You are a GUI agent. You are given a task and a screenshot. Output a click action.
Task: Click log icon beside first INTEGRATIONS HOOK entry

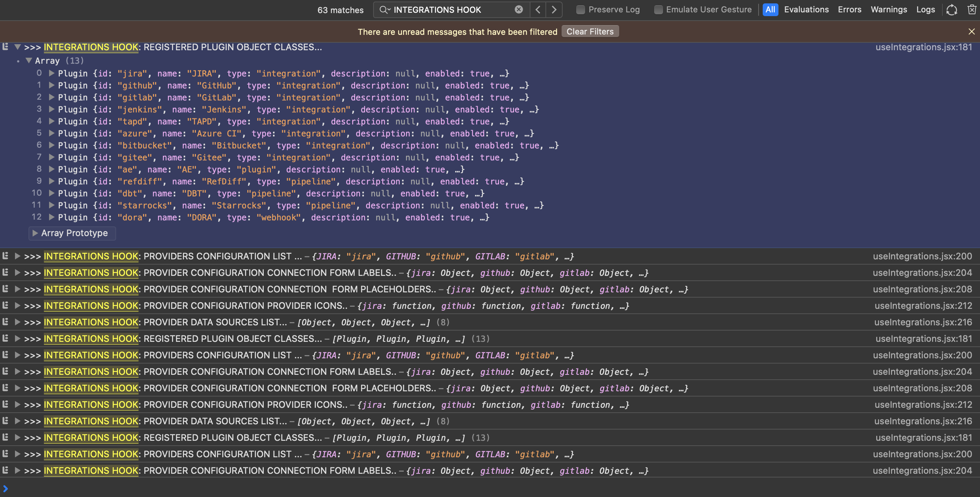[x=5, y=47]
